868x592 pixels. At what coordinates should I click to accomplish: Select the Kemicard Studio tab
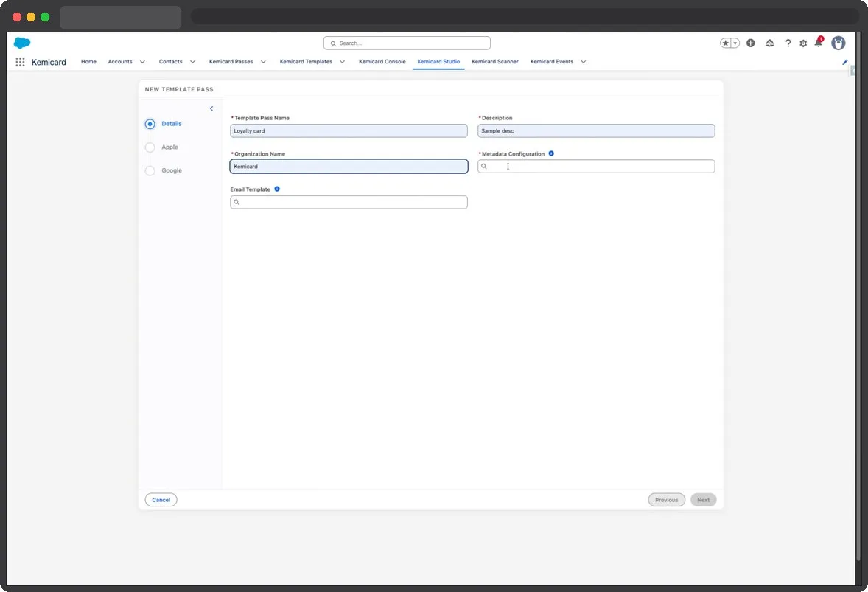coord(438,61)
